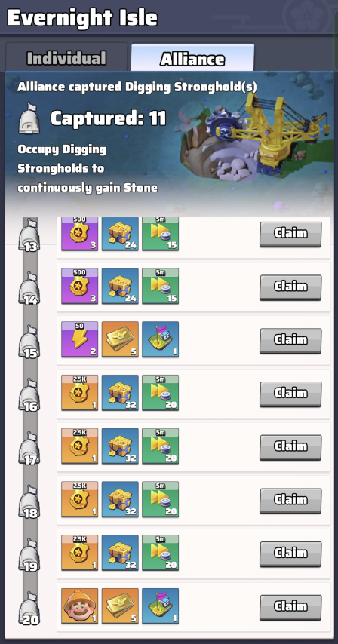Image resolution: width=338 pixels, height=644 pixels.
Task: Switch to the Individual tab
Action: coord(66,58)
